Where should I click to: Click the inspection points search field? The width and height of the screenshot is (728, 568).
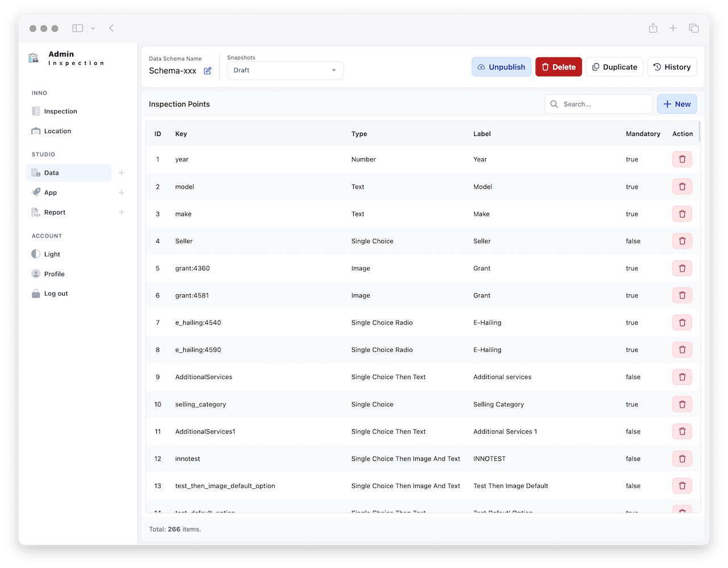pyautogui.click(x=598, y=104)
